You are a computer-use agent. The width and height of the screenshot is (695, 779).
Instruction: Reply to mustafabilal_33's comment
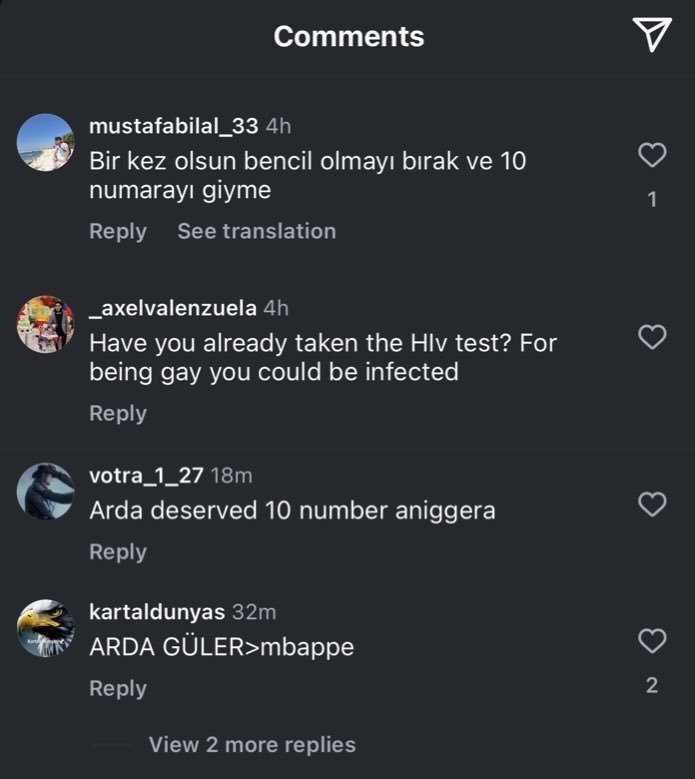(x=118, y=231)
